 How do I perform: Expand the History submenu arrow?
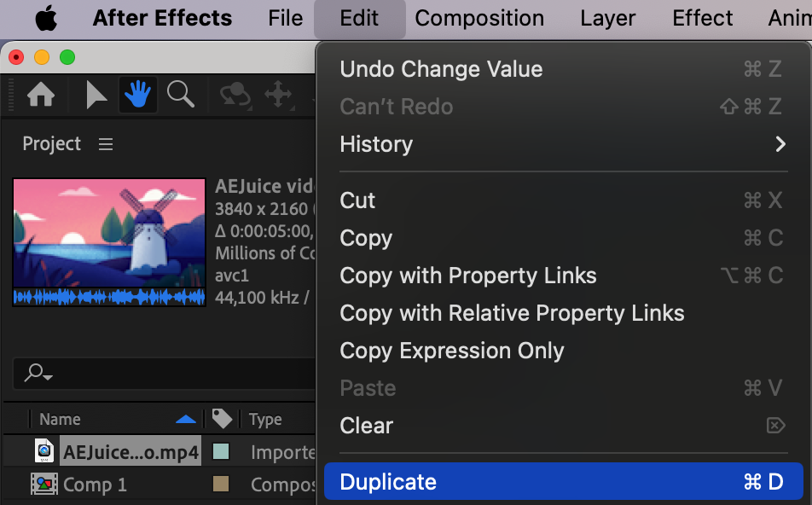pos(780,144)
